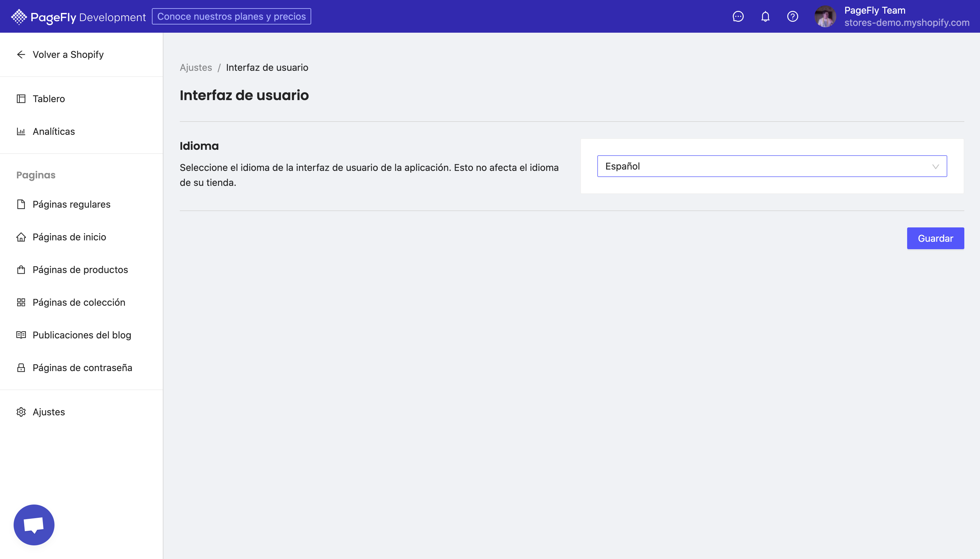
Task: Click the Ajustes gear icon
Action: point(21,412)
